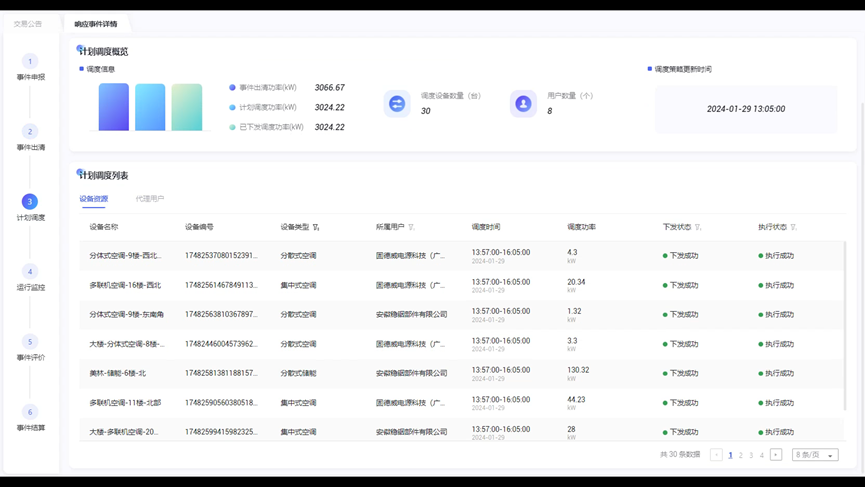Go to the next page arrow
This screenshot has width=865, height=487.
776,455
